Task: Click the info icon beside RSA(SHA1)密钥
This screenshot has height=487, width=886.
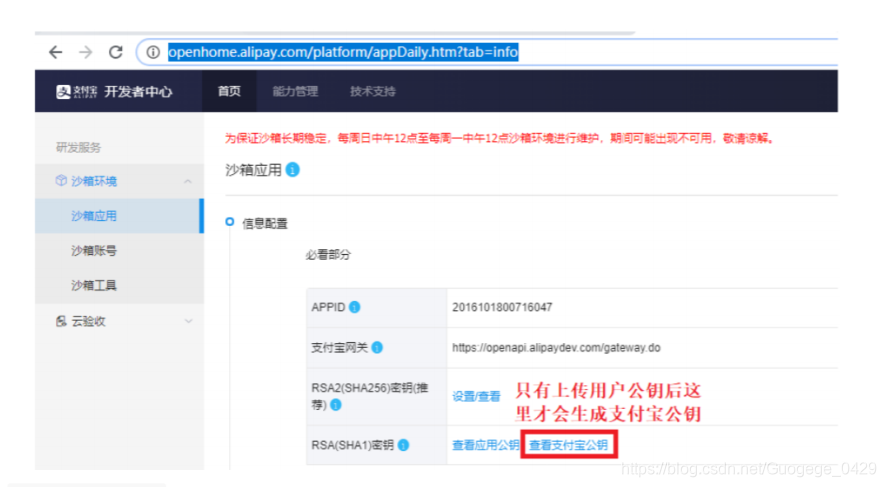Action: pos(403,445)
